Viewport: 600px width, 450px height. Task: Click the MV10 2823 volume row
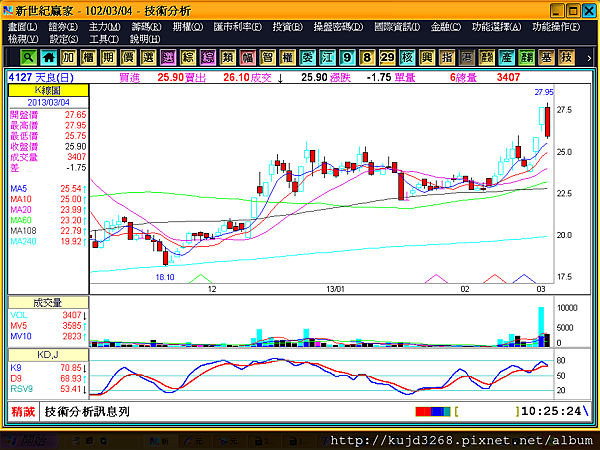(x=48, y=336)
